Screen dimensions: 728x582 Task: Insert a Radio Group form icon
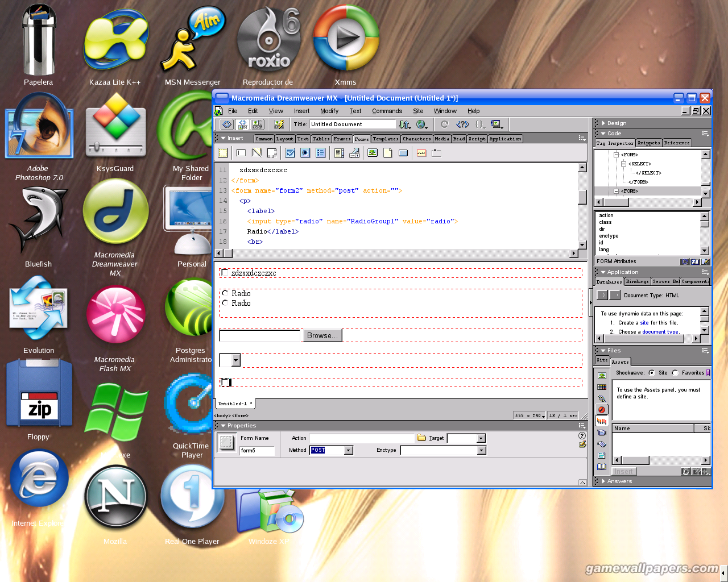321,152
